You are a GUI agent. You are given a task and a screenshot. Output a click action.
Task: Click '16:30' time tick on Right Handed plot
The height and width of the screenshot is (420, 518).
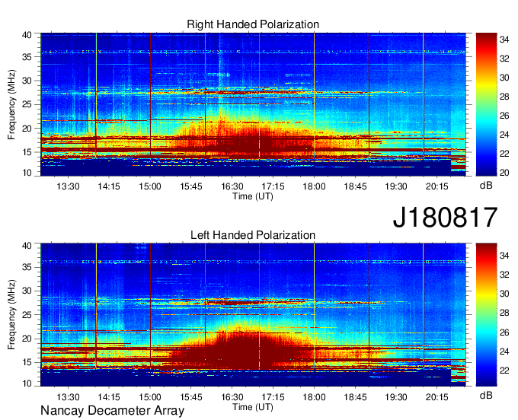(x=232, y=186)
